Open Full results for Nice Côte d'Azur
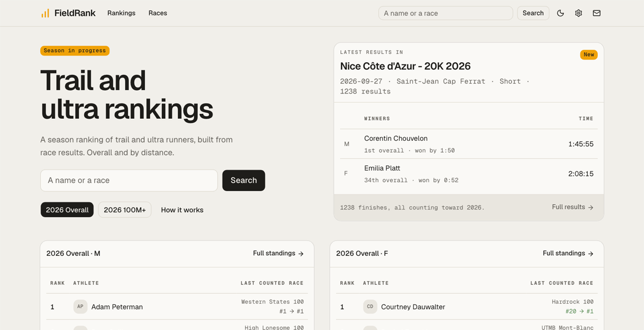Image resolution: width=644 pixels, height=330 pixels. click(x=572, y=207)
